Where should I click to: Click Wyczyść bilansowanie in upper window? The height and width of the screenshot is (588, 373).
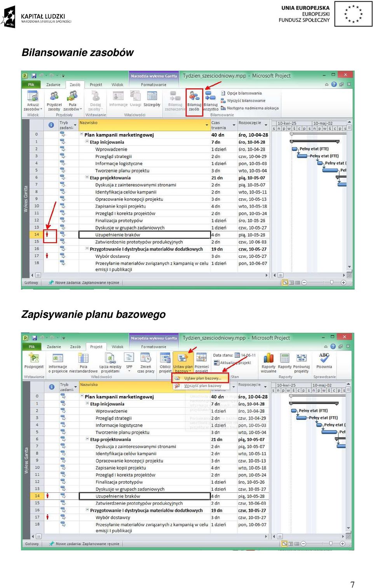[x=243, y=101]
